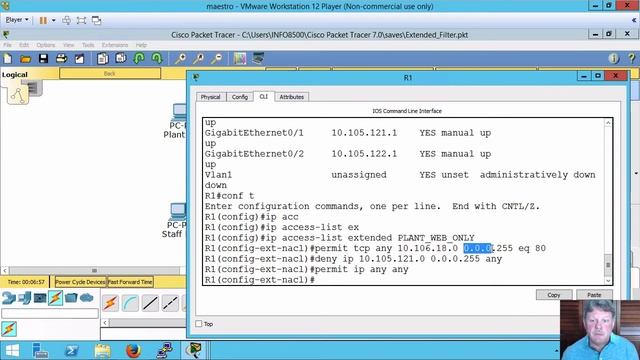Toggle the Top checkbox in R1 window
The width and height of the screenshot is (640, 360).
pyautogui.click(x=199, y=324)
